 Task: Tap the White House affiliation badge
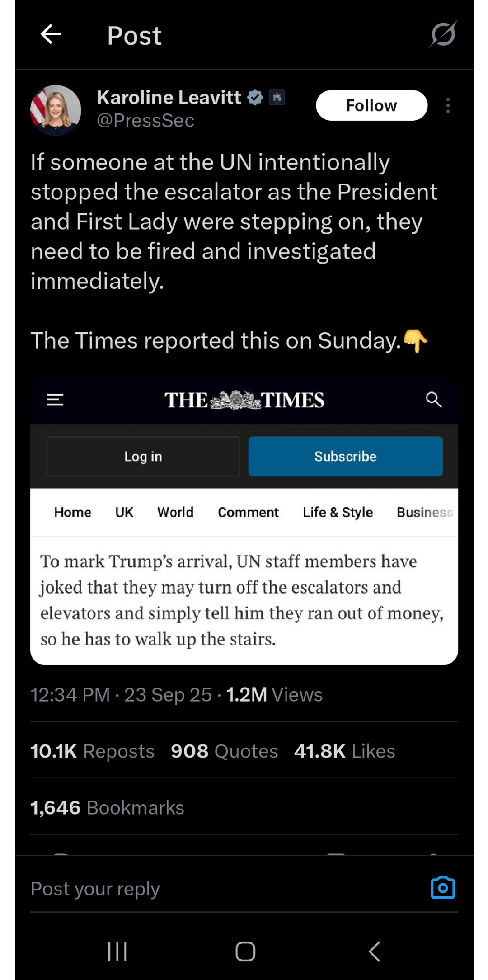pyautogui.click(x=277, y=97)
